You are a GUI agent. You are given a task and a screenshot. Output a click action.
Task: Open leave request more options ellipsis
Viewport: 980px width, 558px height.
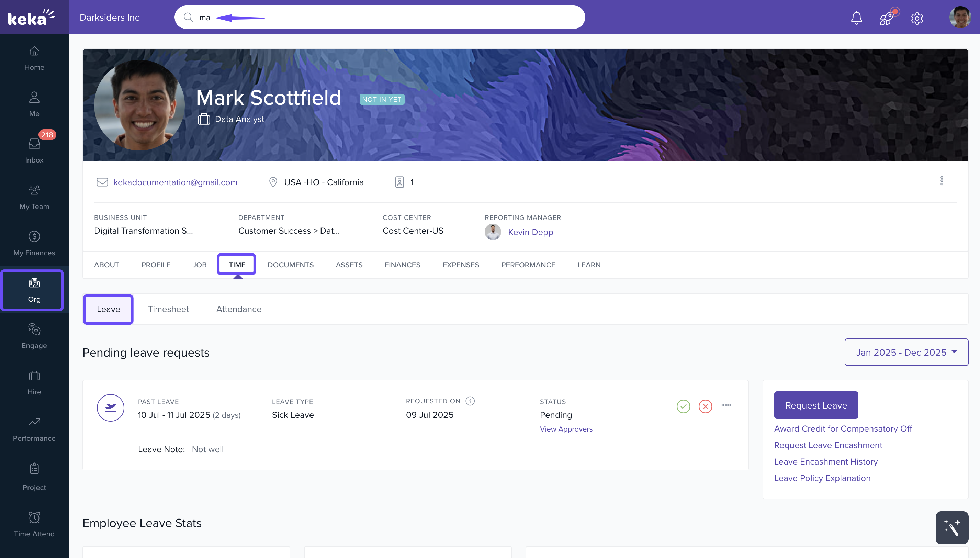[x=726, y=405]
